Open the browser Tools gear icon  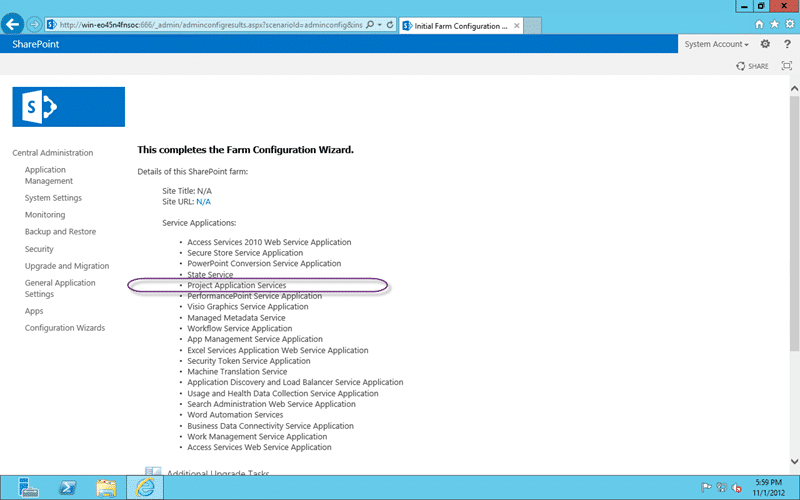pyautogui.click(x=790, y=24)
